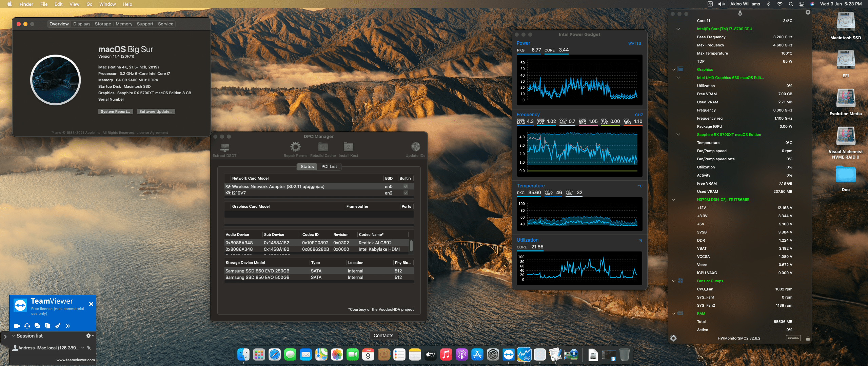Toggle Builtin checkbox for I219V7
This screenshot has height=366, width=868.
406,193
